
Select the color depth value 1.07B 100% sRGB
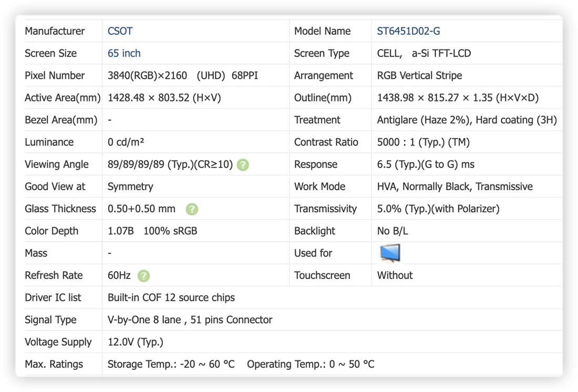point(152,231)
